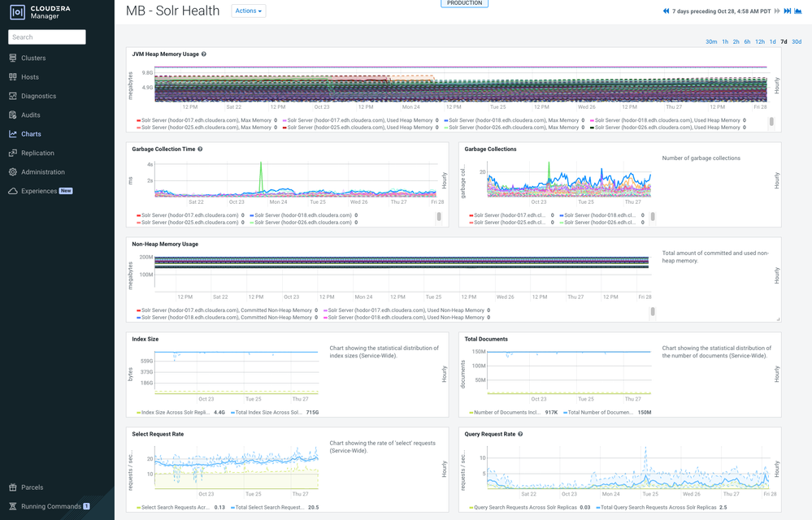
Task: Move forward one time range with double-right arrows
Action: coord(777,11)
